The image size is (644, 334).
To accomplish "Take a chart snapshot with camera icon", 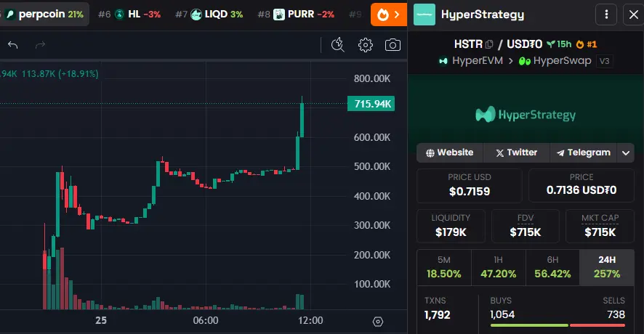I will click(x=393, y=45).
